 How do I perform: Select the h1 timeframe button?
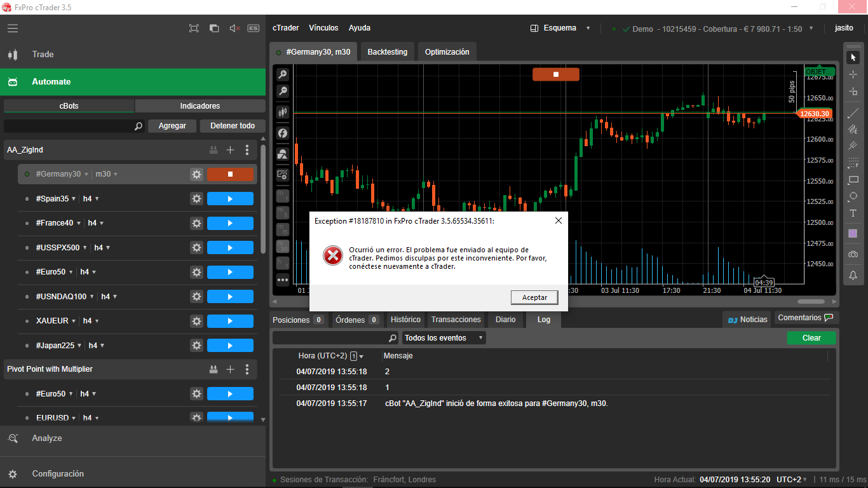(x=283, y=262)
